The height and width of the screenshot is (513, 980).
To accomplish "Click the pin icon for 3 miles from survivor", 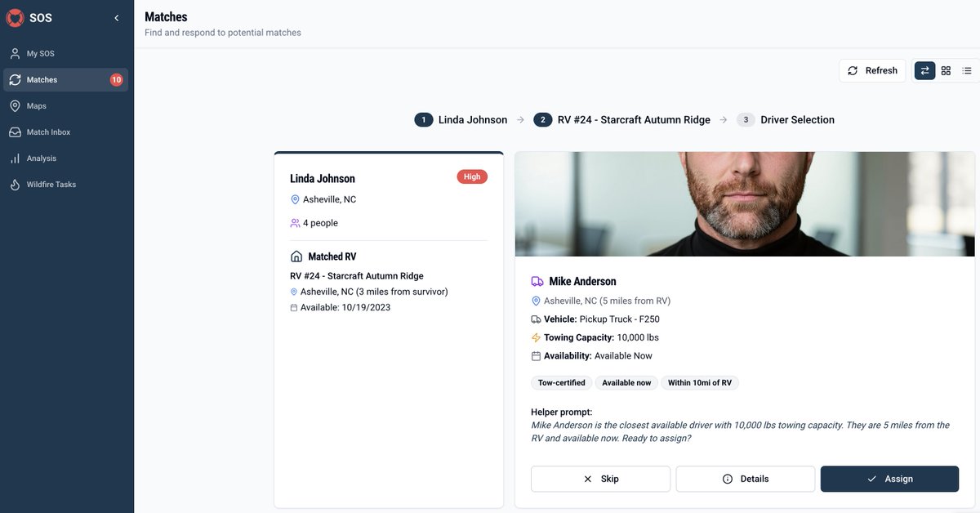I will [294, 292].
